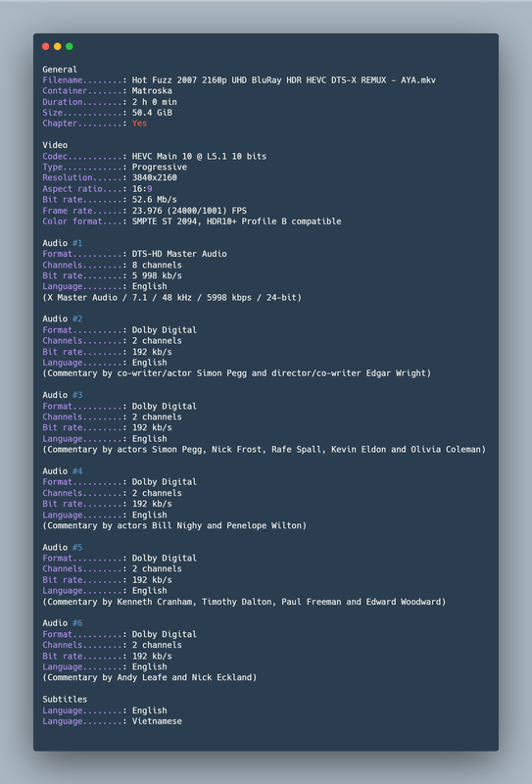Click the bit rate '5 998 kb/s'
This screenshot has width=532, height=784.
[x=157, y=276]
